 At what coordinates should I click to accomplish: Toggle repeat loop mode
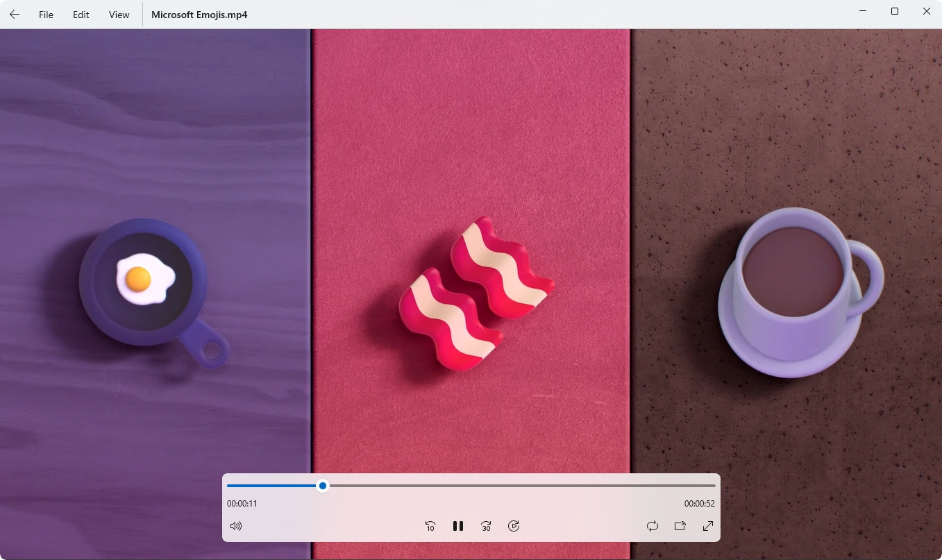tap(653, 526)
